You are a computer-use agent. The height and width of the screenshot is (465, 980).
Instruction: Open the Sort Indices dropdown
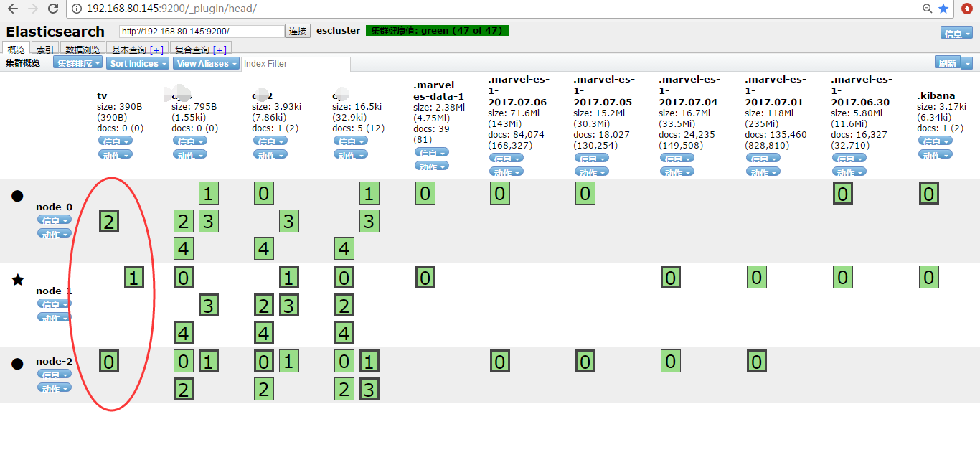(138, 63)
